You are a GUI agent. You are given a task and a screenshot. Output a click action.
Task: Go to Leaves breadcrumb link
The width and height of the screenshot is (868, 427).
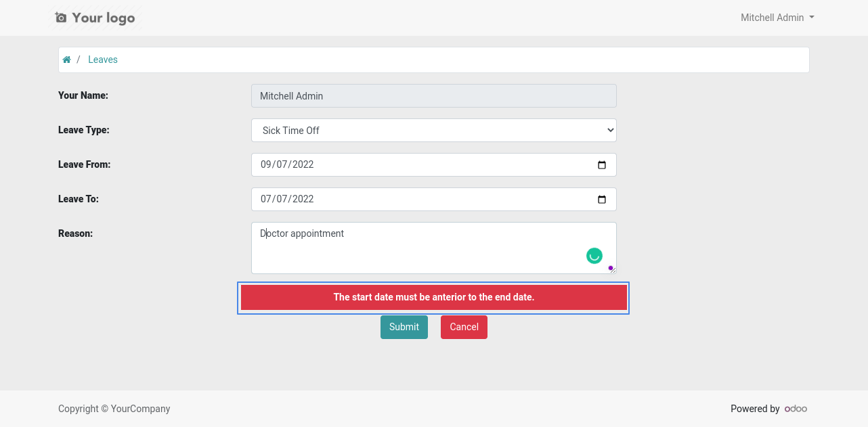[x=103, y=60]
